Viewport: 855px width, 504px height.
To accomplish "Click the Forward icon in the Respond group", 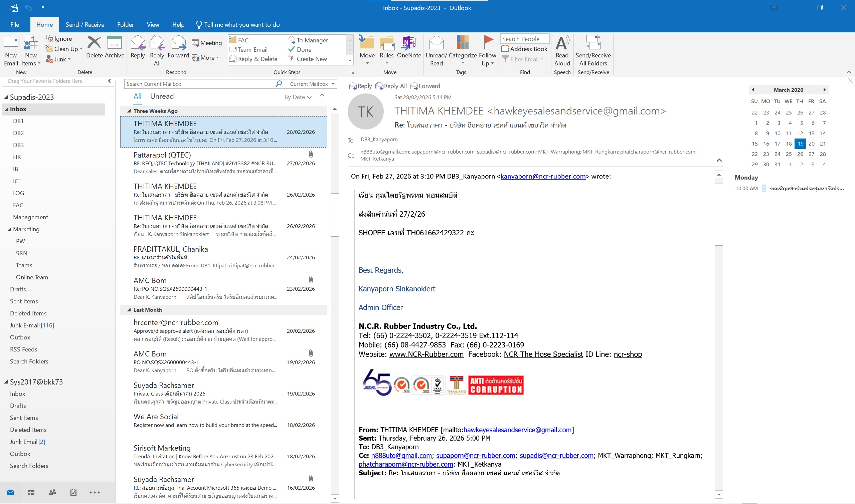I will coord(178,43).
